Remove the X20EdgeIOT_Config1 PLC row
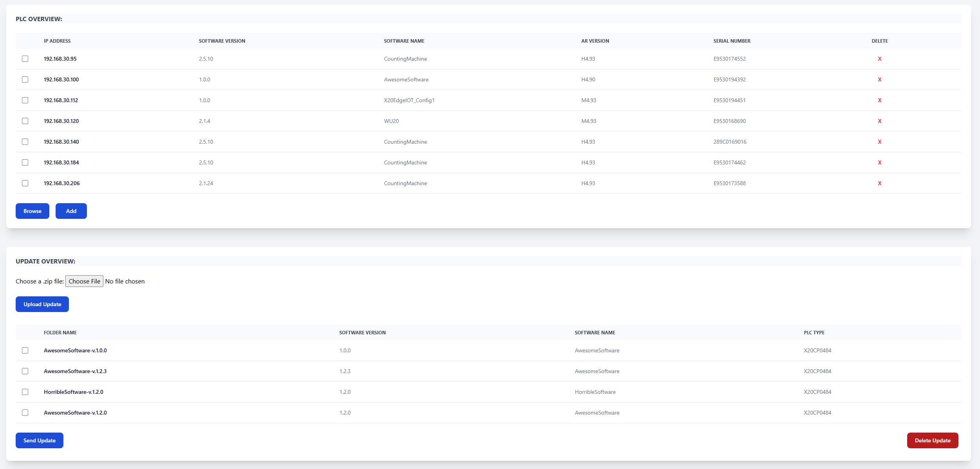This screenshot has width=980, height=469. coord(879,100)
